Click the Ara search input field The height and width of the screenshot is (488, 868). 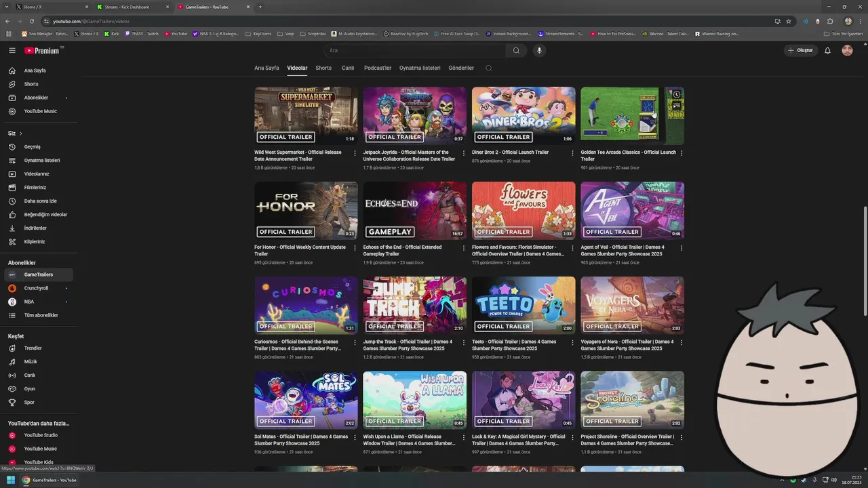tap(414, 50)
